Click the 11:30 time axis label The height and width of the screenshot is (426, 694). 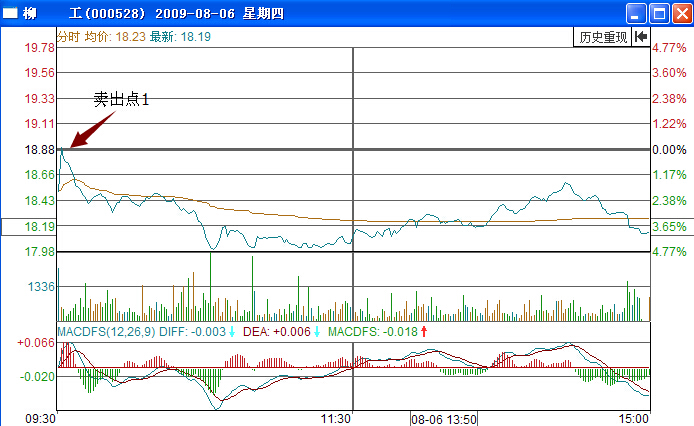coord(335,418)
